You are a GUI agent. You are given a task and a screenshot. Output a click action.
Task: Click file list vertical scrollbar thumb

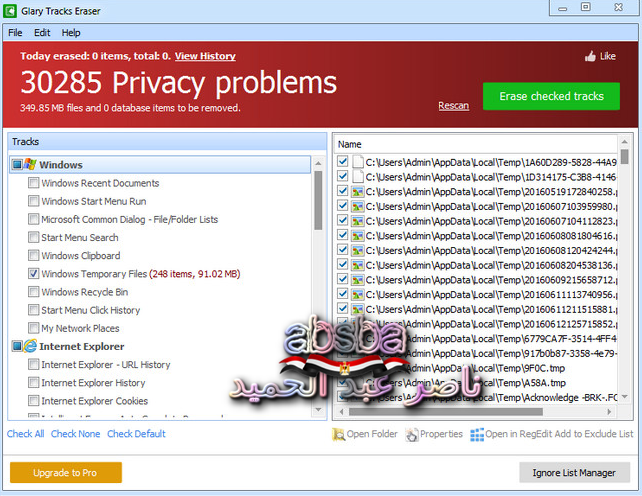pos(624,157)
